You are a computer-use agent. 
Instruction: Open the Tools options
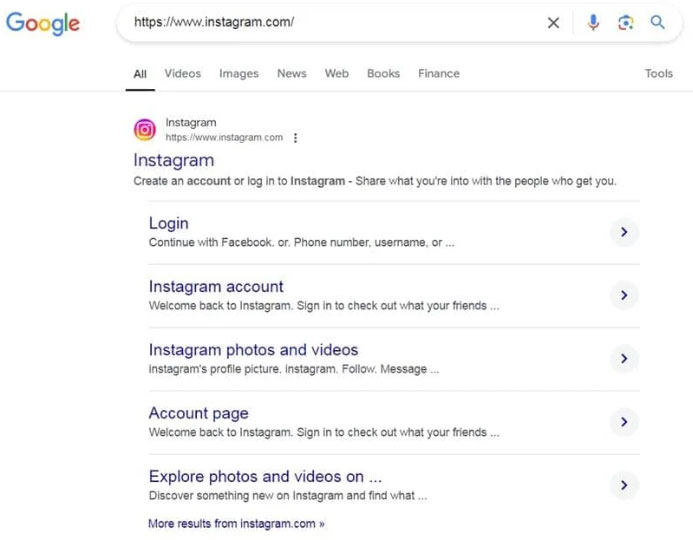click(x=659, y=73)
